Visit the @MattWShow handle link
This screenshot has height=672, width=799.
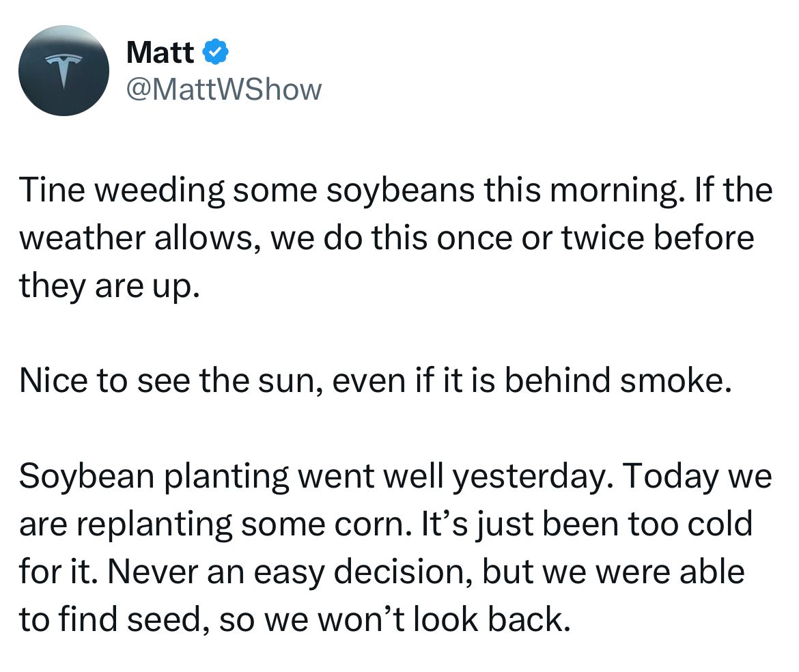(224, 89)
